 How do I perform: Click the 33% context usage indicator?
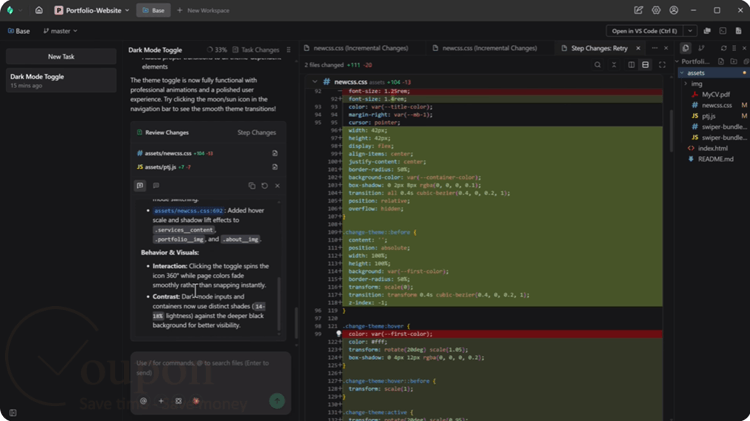coord(217,50)
